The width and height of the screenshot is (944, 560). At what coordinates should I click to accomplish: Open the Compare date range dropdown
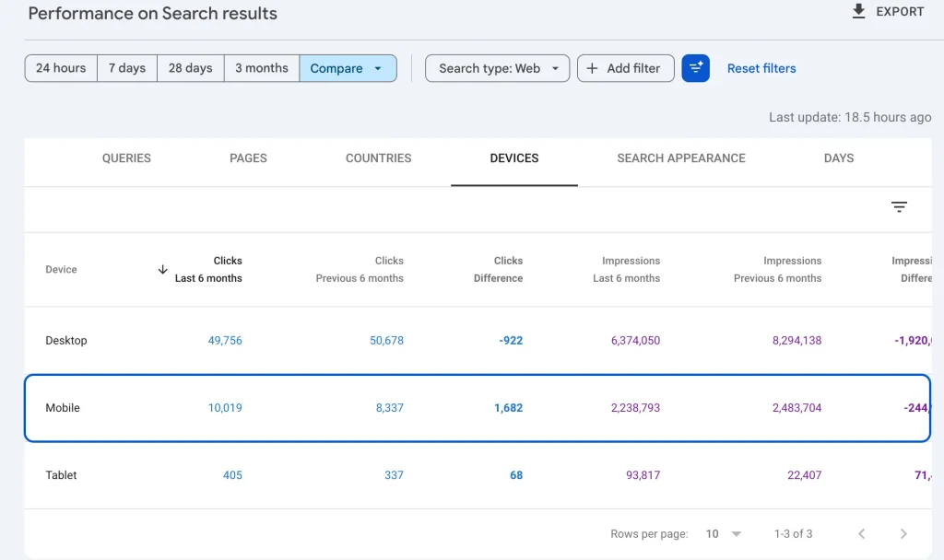pyautogui.click(x=348, y=68)
